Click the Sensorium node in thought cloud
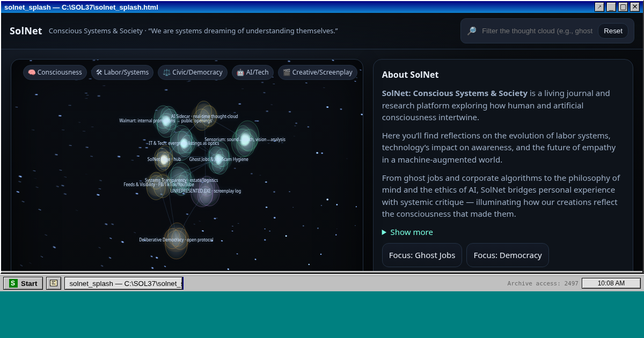 click(x=245, y=139)
